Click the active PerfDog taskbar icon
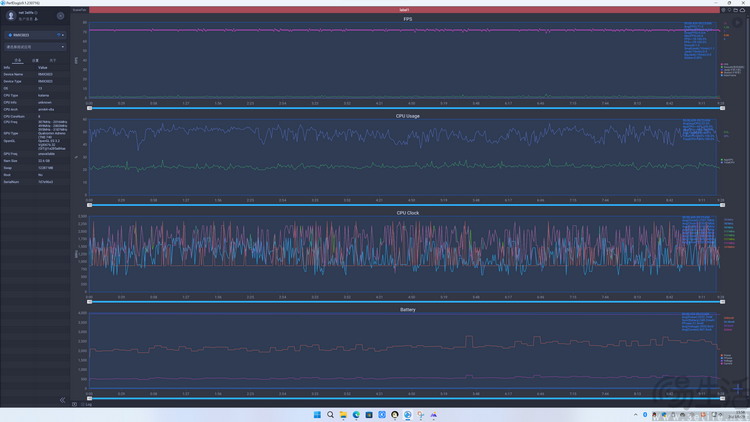This screenshot has width=750, height=422. pyautogui.click(x=408, y=415)
